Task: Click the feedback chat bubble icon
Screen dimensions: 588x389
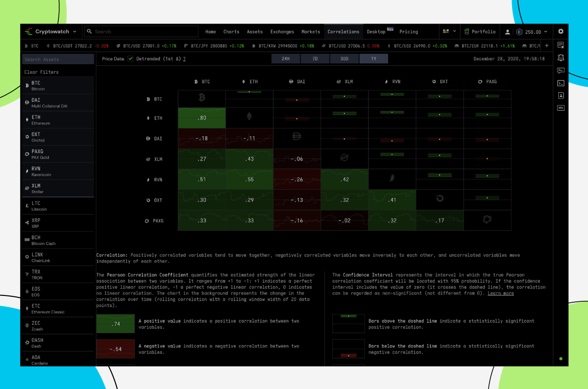Action: (561, 70)
